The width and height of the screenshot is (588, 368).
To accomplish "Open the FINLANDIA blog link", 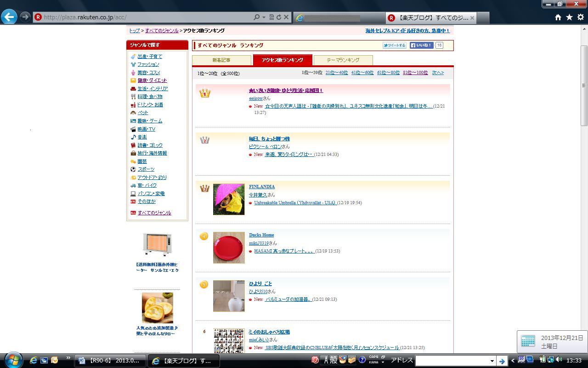I will point(261,186).
